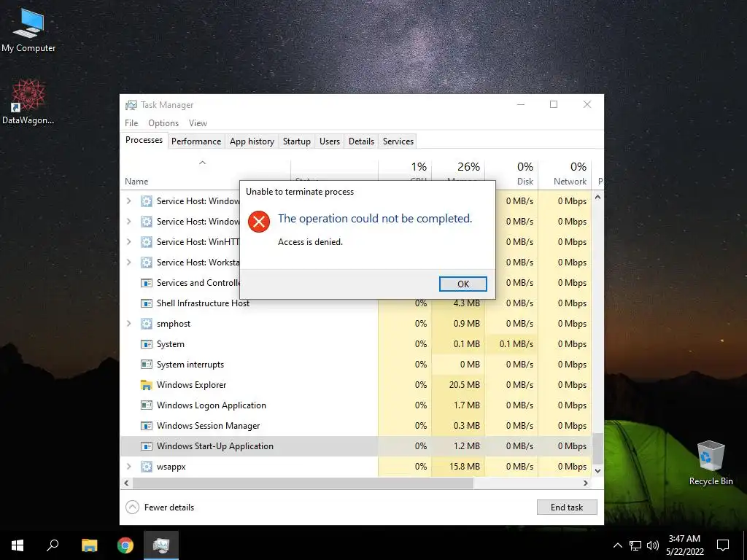Image resolution: width=747 pixels, height=560 pixels.
Task: Open the Recycle Bin desktop icon
Action: click(x=711, y=463)
